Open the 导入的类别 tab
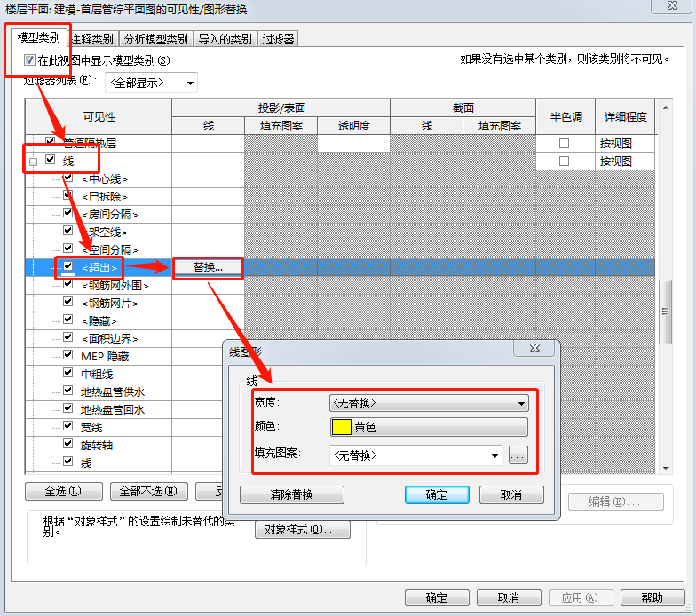 coord(225,39)
